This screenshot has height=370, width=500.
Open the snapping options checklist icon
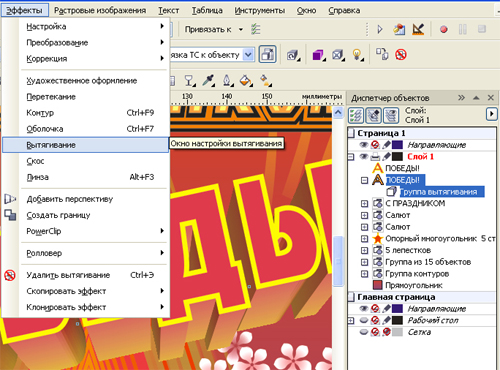coord(255,29)
